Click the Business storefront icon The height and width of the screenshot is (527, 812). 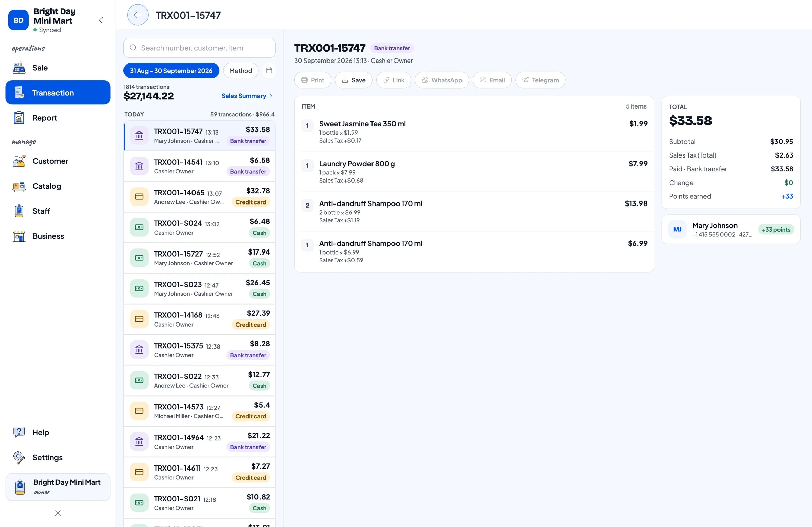pos(19,236)
